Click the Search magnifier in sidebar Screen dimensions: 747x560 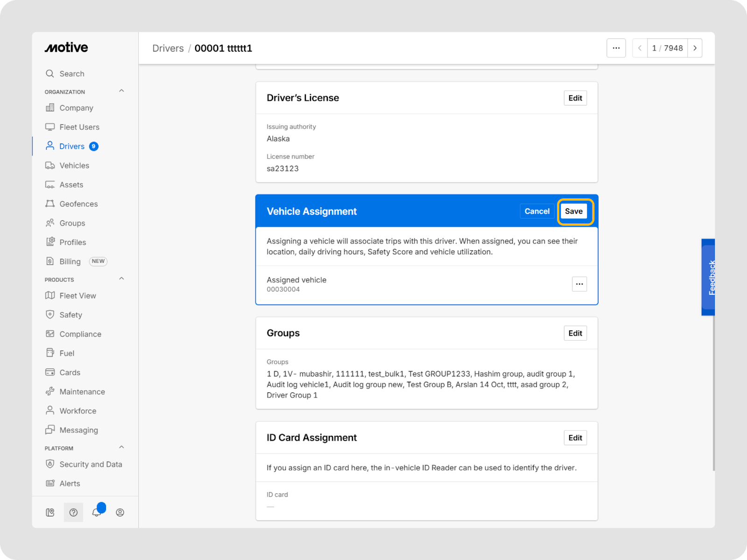point(50,74)
